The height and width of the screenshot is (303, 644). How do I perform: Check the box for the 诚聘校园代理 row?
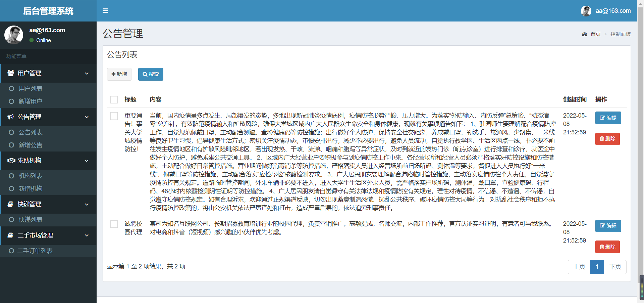(114, 224)
